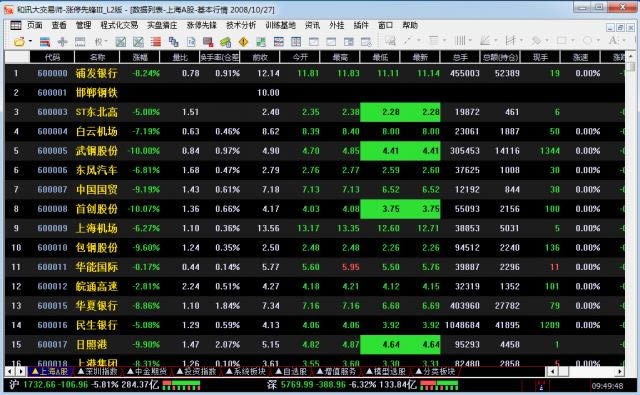Open the 程式化交易 menu
640x395 pixels.
click(x=119, y=25)
